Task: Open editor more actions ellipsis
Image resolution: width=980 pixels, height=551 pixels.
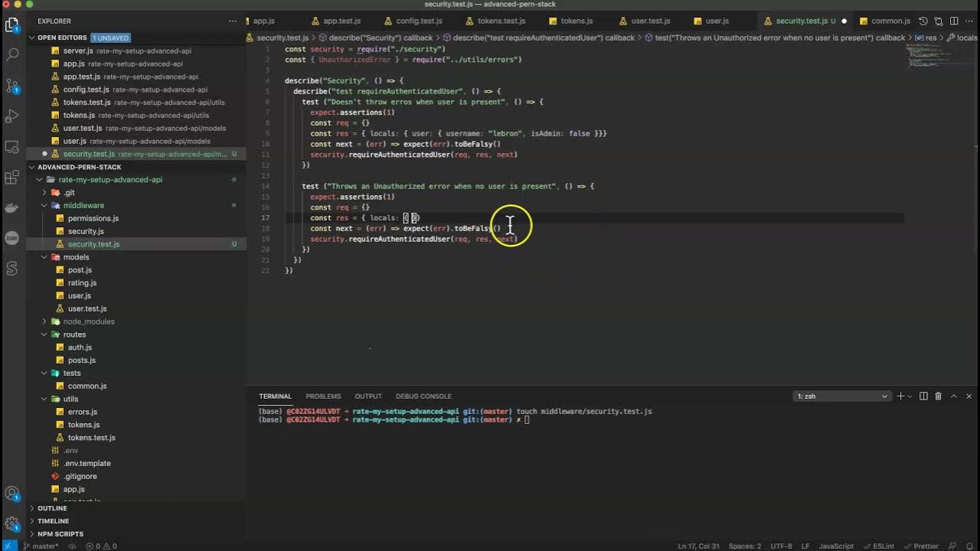Action: [x=969, y=21]
